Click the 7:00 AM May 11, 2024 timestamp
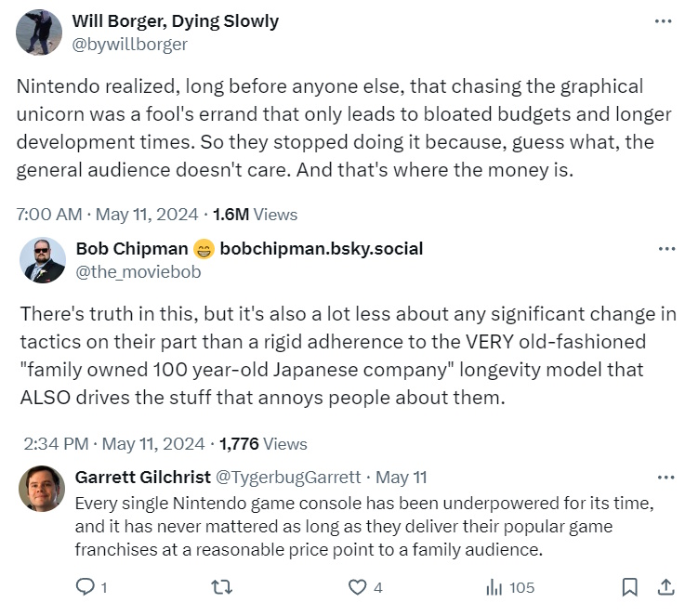The width and height of the screenshot is (685, 616). [107, 215]
